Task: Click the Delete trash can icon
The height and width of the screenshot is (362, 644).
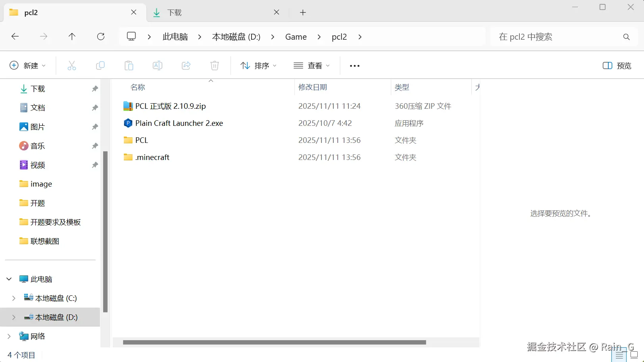Action: click(215, 65)
